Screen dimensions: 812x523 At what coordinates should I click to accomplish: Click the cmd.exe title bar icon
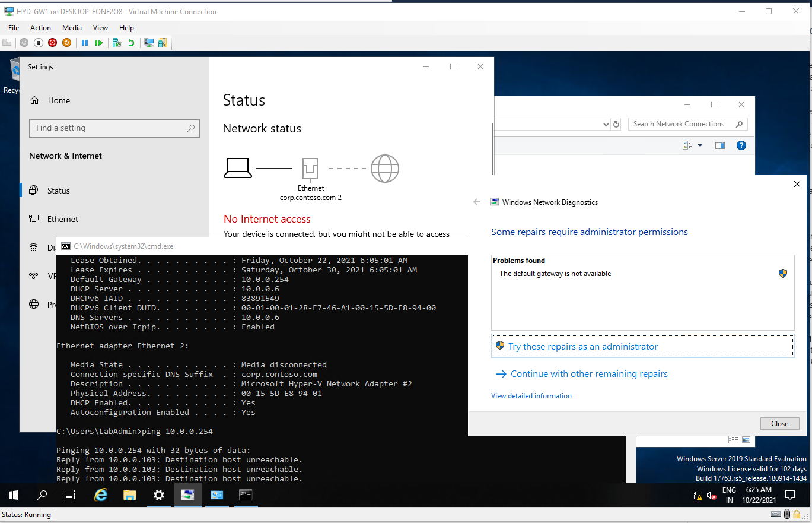tap(66, 246)
